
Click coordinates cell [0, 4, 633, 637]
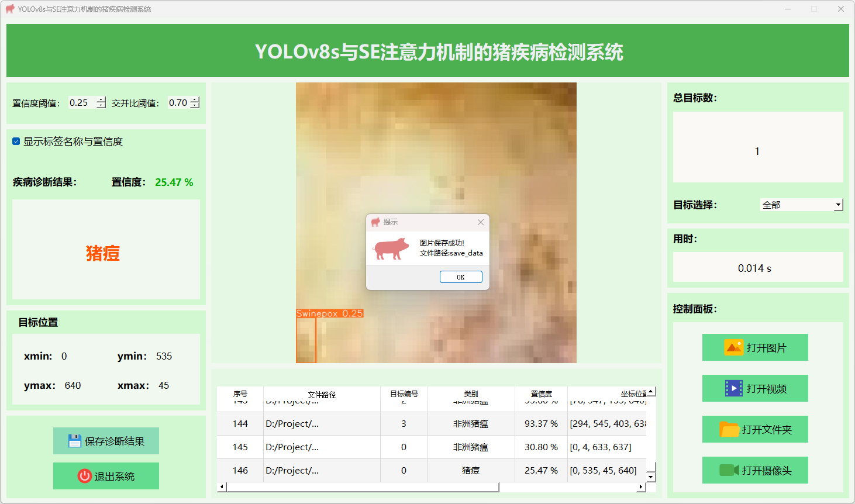click(x=607, y=447)
